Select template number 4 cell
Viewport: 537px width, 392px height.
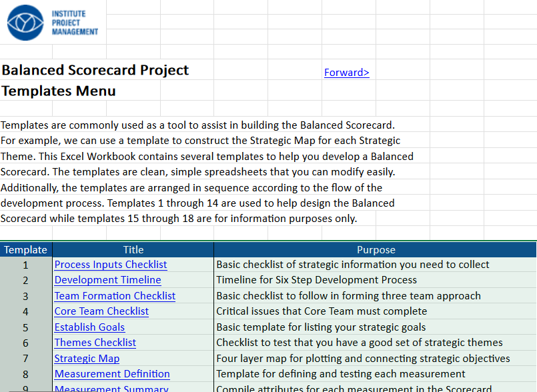click(x=26, y=311)
